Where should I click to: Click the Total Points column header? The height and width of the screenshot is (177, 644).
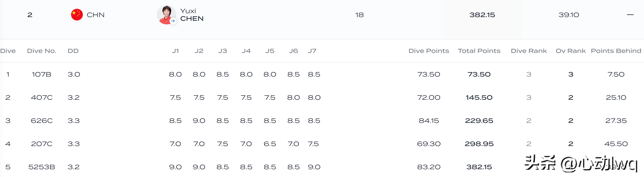(x=479, y=51)
